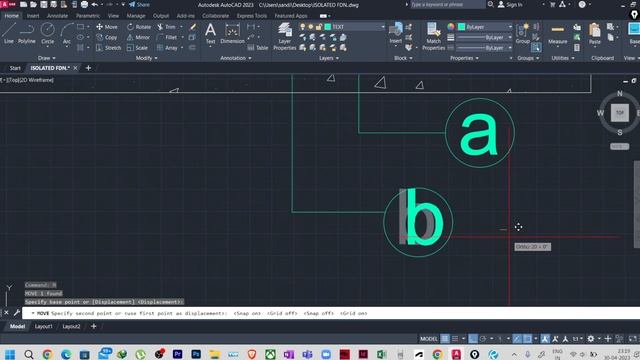Click the Sign In button
The width and height of the screenshot is (640, 360).
point(510,4)
